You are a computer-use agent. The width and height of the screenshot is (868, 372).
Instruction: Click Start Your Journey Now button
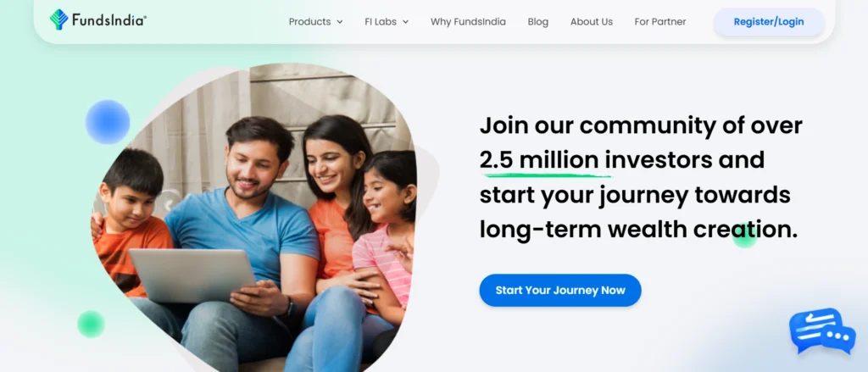(x=560, y=290)
